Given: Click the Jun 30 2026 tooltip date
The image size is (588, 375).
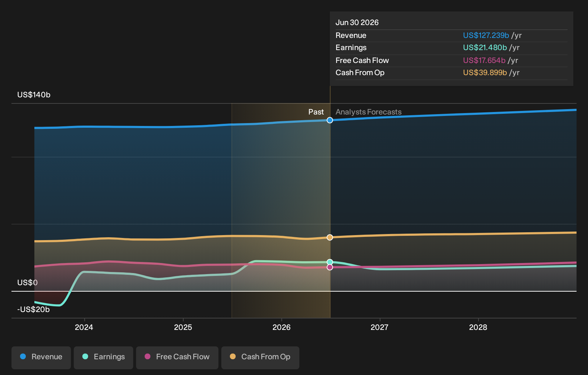Looking at the screenshot, I should pyautogui.click(x=357, y=23).
